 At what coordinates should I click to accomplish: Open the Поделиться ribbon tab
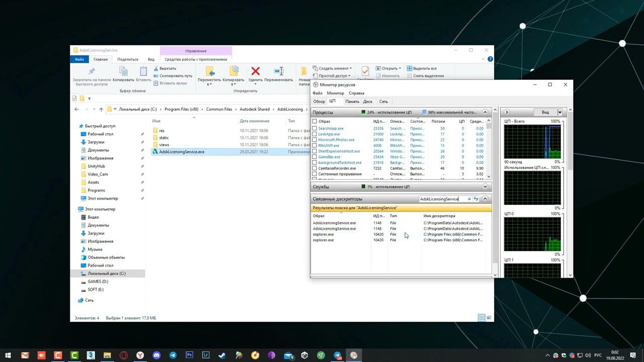127,59
